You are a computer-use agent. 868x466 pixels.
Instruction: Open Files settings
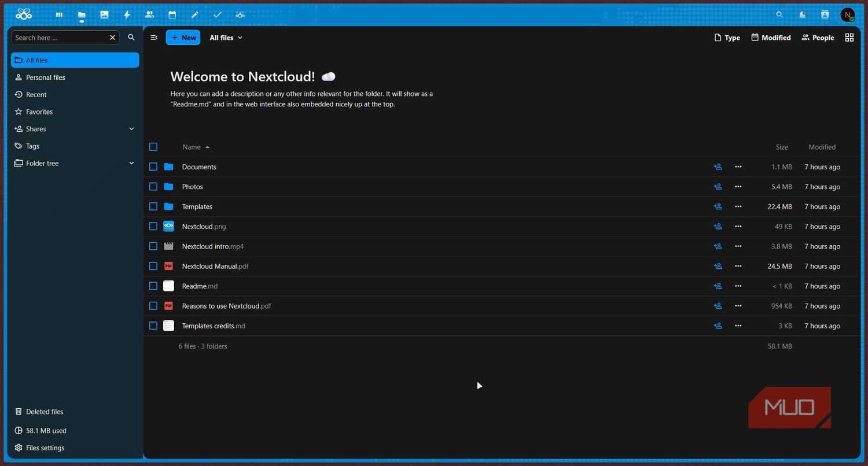75,448
